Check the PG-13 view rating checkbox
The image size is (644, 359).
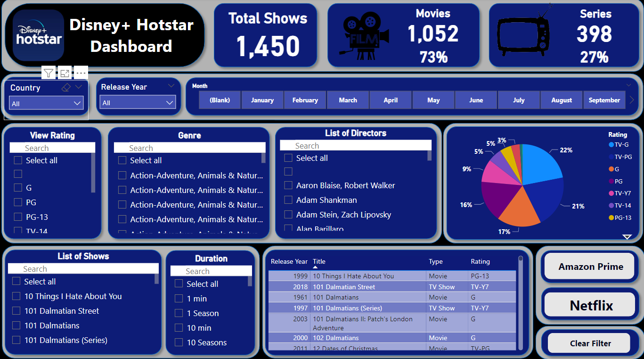pos(18,217)
